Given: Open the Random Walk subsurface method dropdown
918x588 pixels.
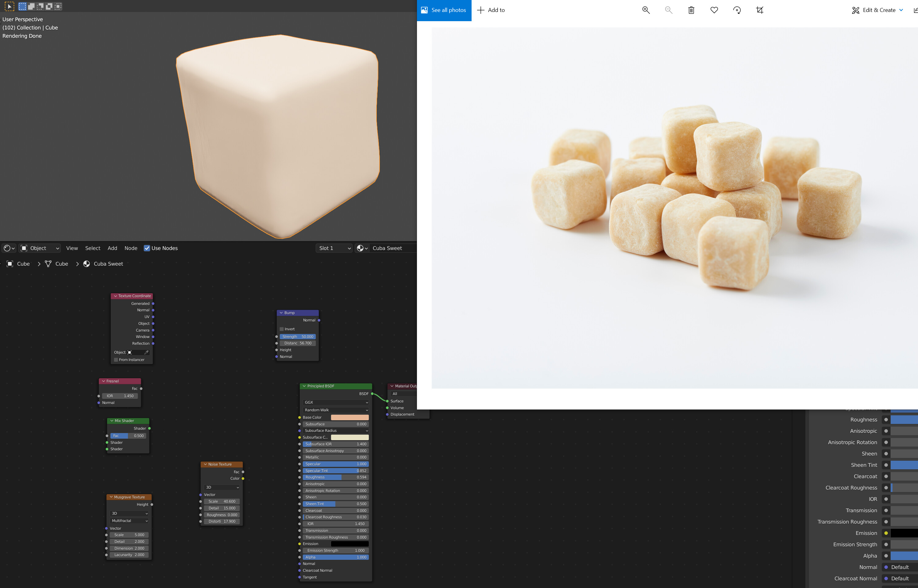Looking at the screenshot, I should [x=336, y=410].
